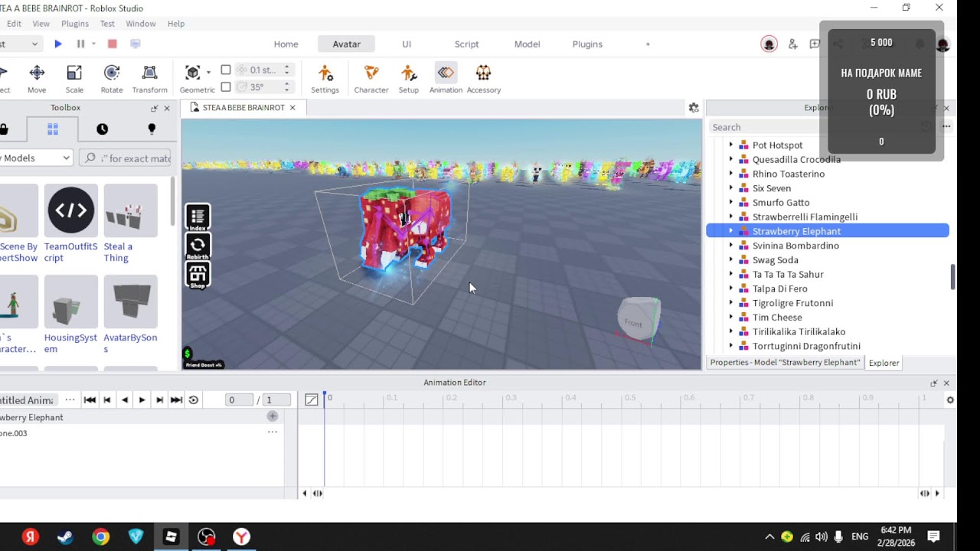The image size is (980, 551).
Task: Click the current frame number field
Action: click(x=240, y=399)
